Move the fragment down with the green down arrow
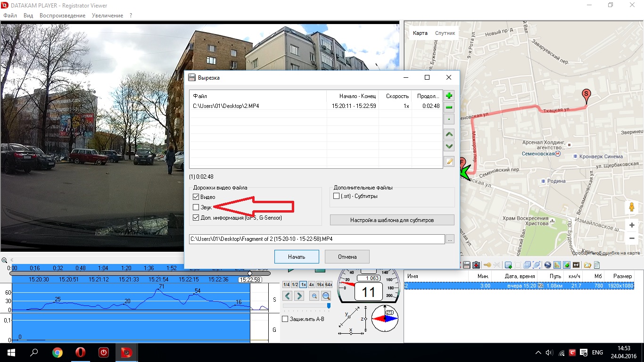644x362 pixels. (449, 146)
